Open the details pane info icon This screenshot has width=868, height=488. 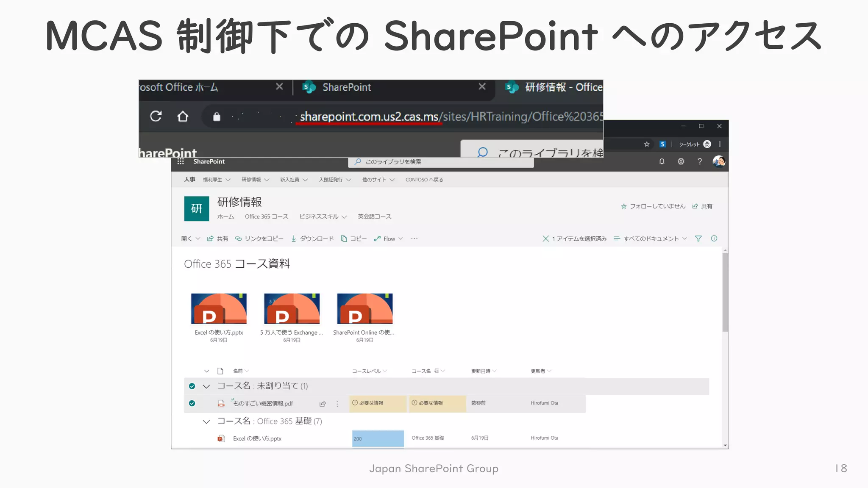coord(714,238)
